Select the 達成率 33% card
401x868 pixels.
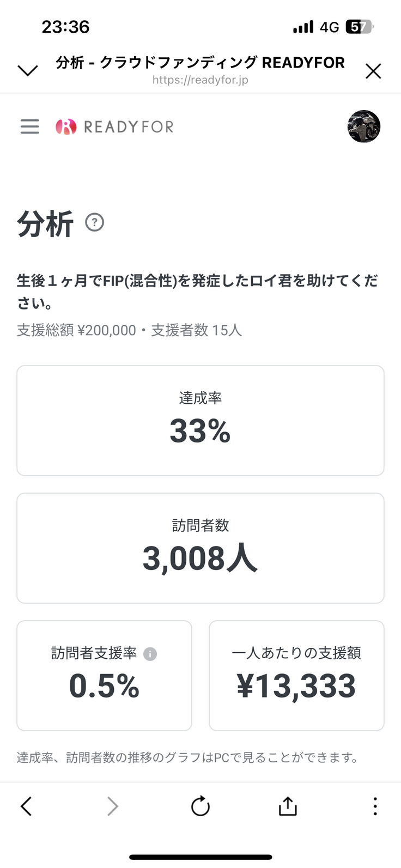200,421
